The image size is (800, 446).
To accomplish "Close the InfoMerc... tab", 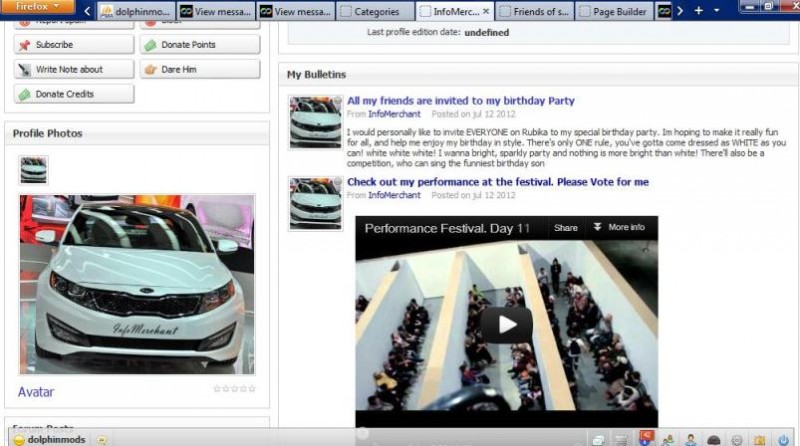I will pyautogui.click(x=486, y=11).
